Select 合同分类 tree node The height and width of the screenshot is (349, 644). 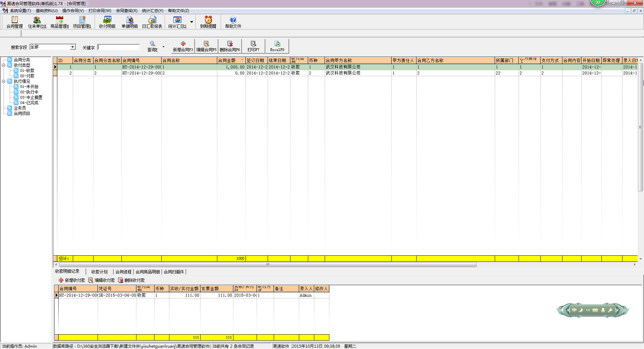[x=22, y=60]
